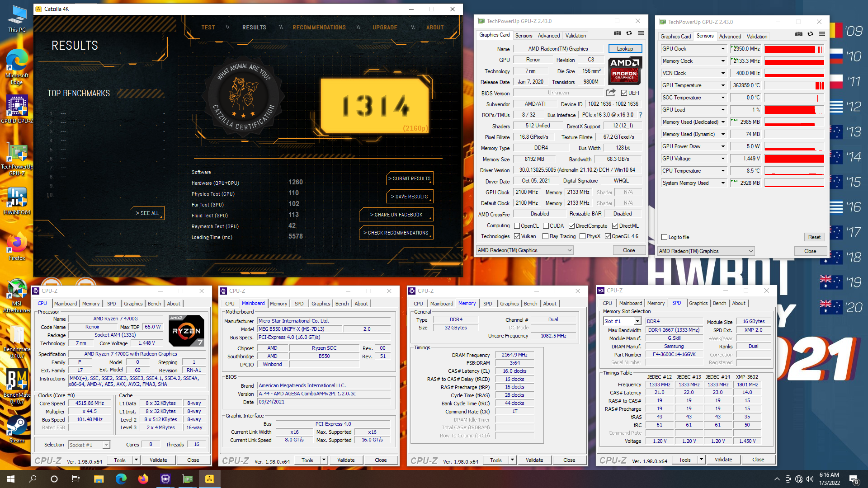Open HWiNFO64 desktop icon
This screenshot has height=488, width=868.
tap(17, 201)
